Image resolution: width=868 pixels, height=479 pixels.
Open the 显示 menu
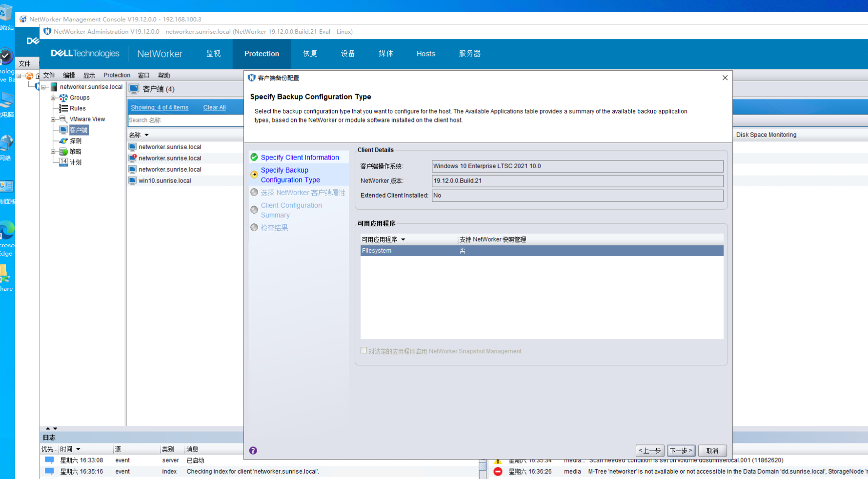pos(89,75)
